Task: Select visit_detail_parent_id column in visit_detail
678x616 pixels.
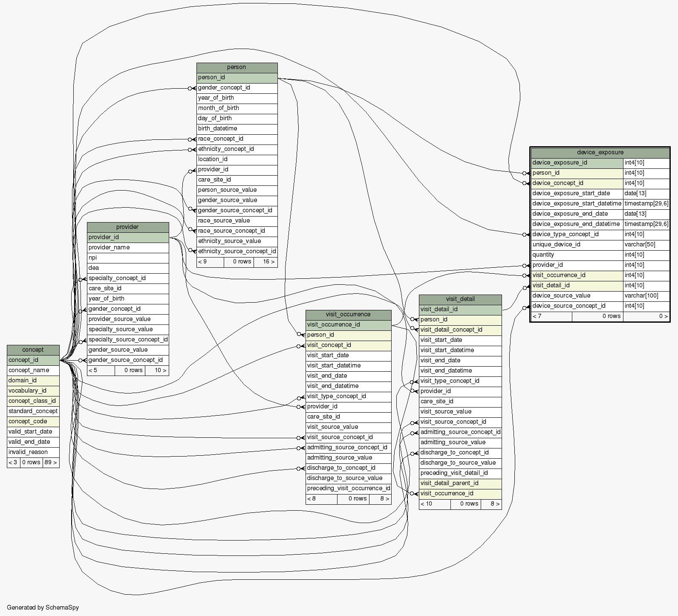Action: [449, 483]
